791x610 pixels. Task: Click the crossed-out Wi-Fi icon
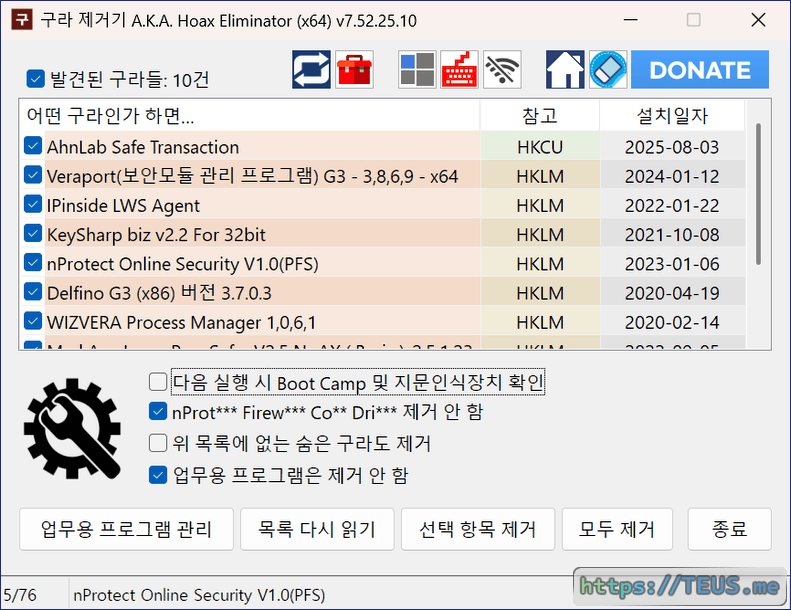click(x=502, y=70)
